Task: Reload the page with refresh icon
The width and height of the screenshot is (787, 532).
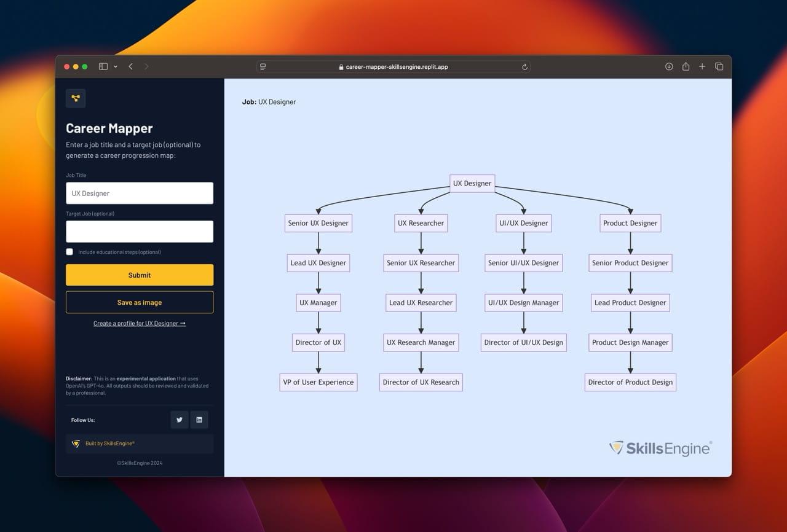Action: pos(524,67)
